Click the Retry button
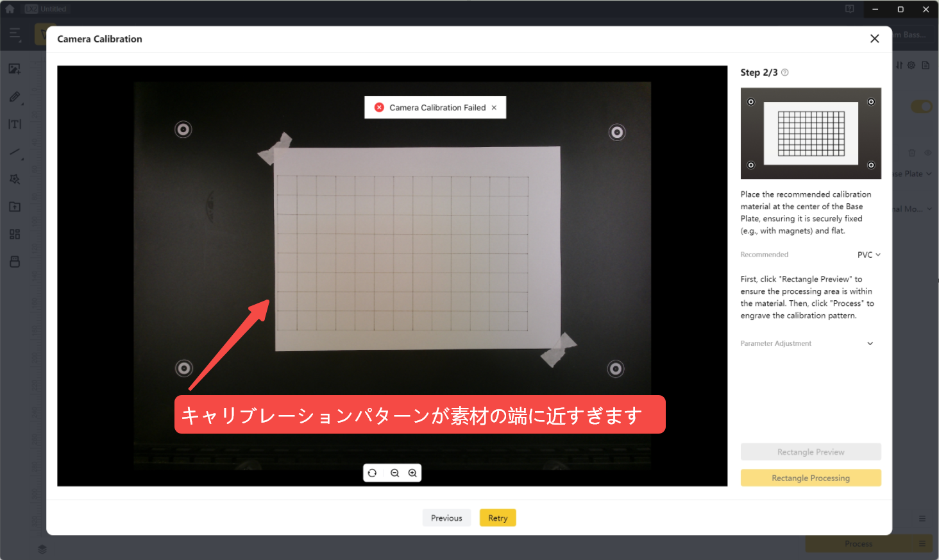 (x=498, y=518)
